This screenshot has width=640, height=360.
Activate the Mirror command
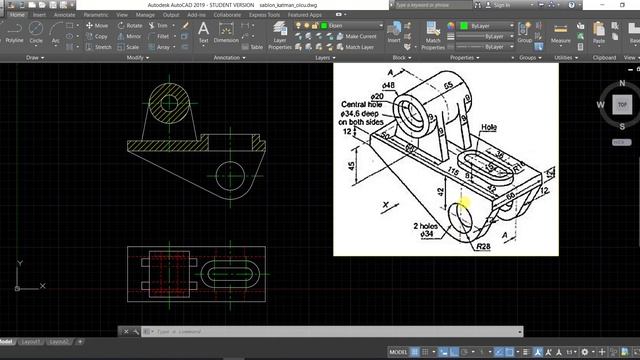click(129, 36)
